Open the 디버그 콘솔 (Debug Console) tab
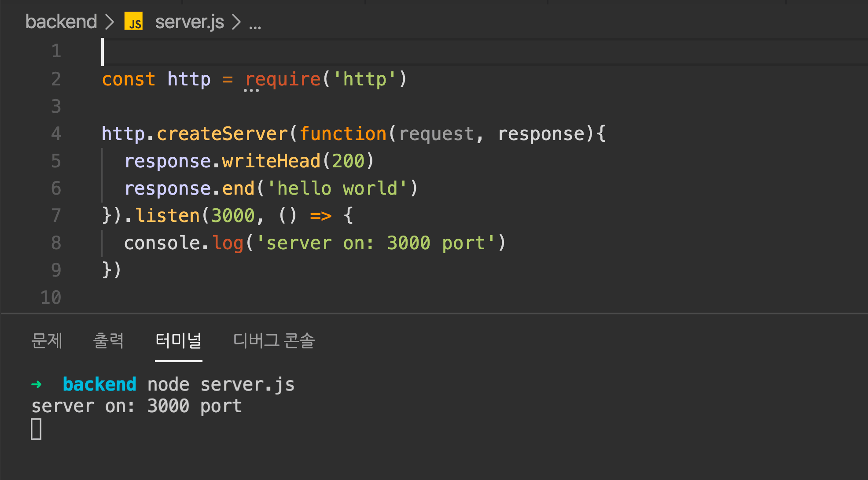The image size is (868, 480). click(274, 340)
